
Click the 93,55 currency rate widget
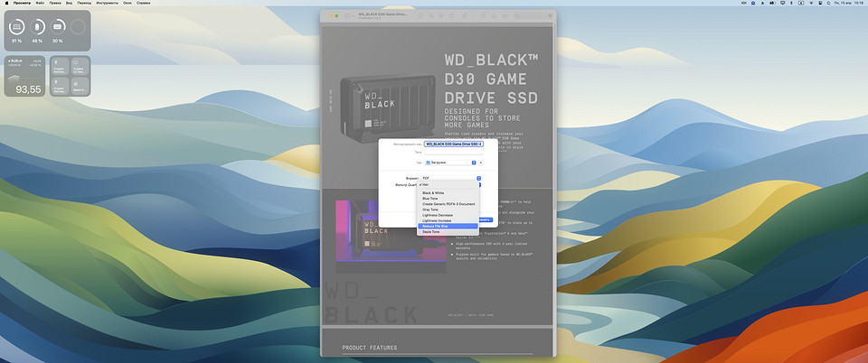25,76
